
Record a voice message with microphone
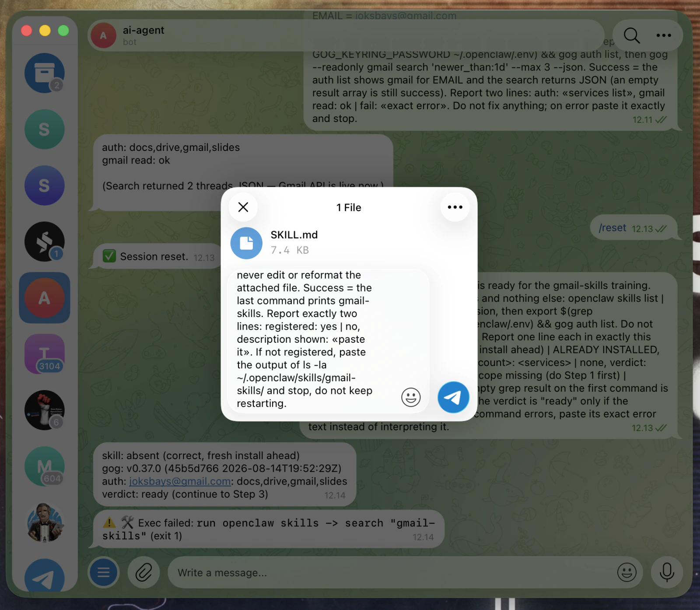pos(667,572)
